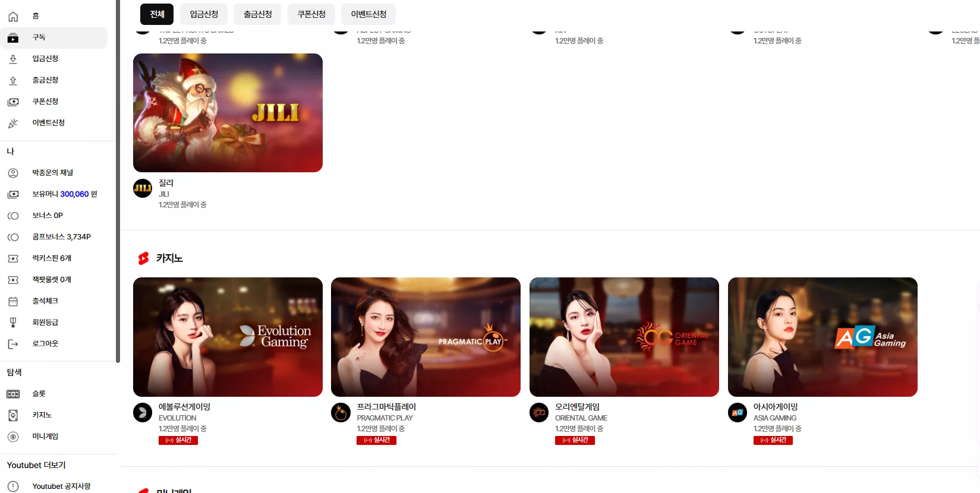The height and width of the screenshot is (493, 980).
Task: Click the 실시간 live badge under Pragmatic Play
Action: pos(376,440)
